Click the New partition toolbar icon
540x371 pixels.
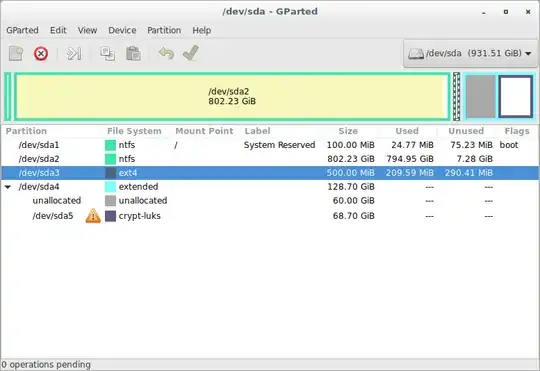click(x=16, y=53)
